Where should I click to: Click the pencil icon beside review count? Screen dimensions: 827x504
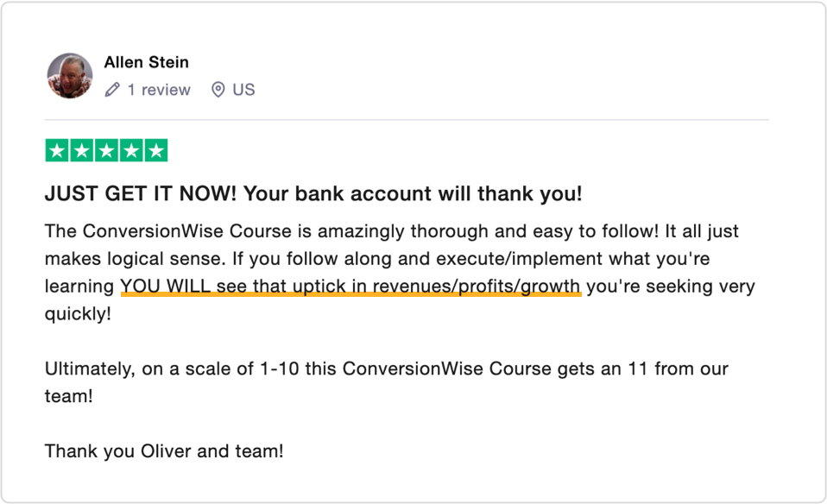pyautogui.click(x=112, y=90)
